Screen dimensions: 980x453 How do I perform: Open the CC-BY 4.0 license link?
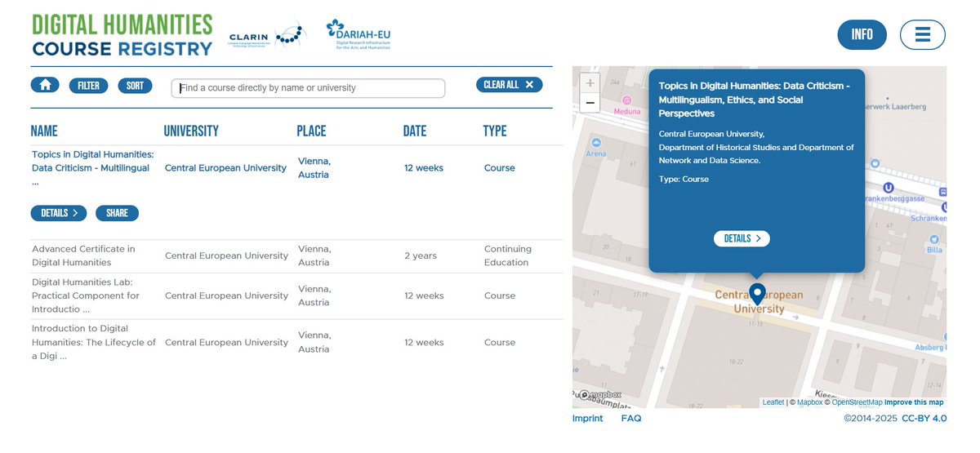(x=924, y=419)
